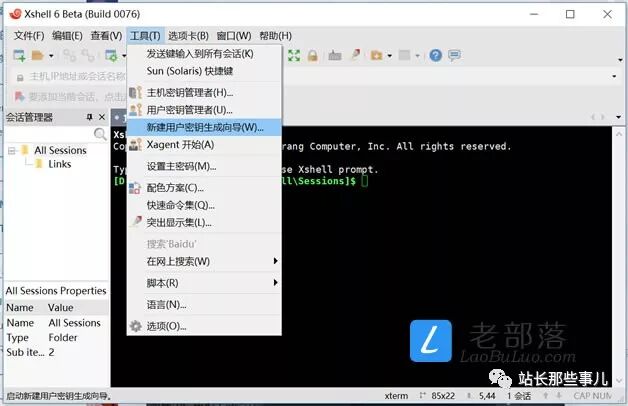This screenshot has width=628, height=406.
Task: Open 语言(N)... language settings
Action: pyautogui.click(x=204, y=305)
